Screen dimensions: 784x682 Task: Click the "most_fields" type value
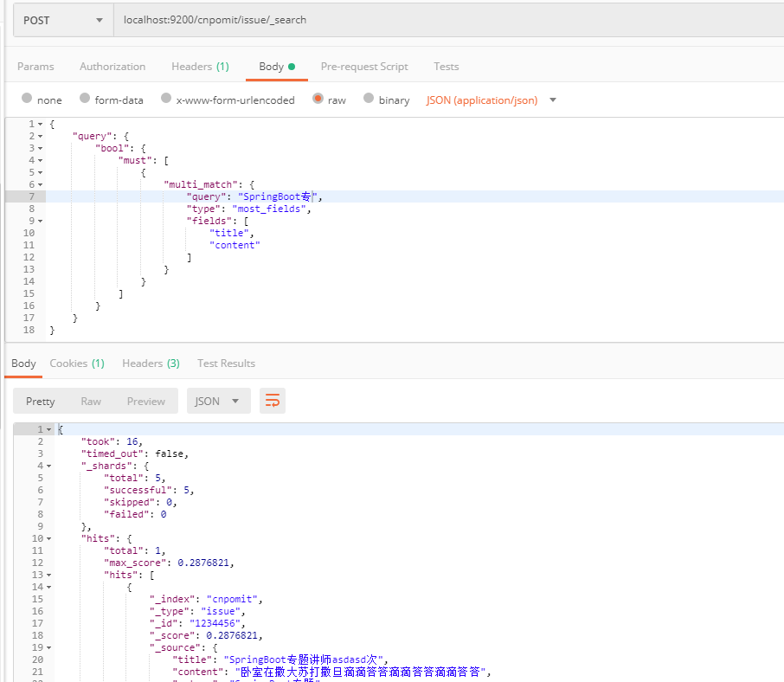[x=269, y=209]
